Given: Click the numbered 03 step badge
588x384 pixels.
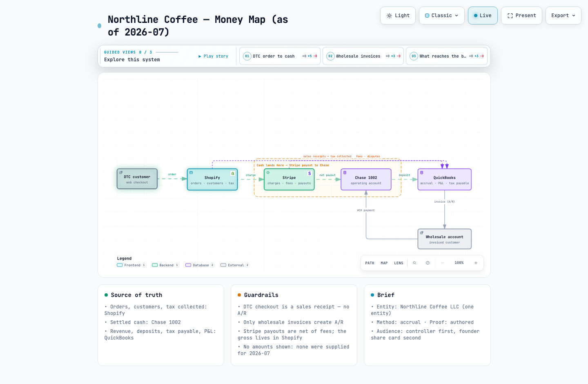Looking at the screenshot, I should [414, 56].
